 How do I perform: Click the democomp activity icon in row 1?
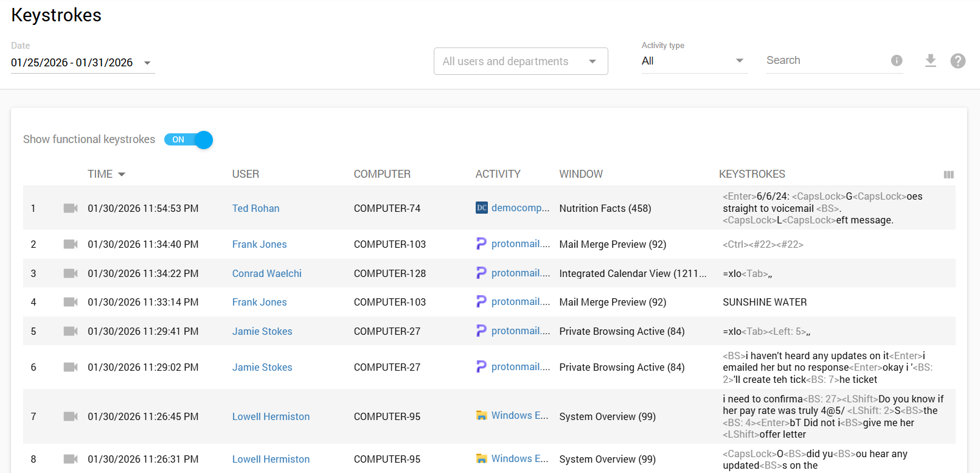point(481,208)
